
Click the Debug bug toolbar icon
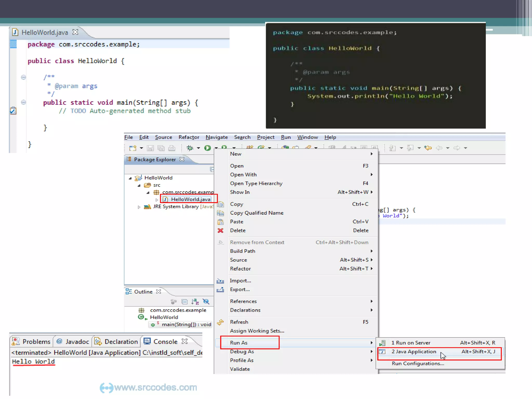tap(190, 148)
